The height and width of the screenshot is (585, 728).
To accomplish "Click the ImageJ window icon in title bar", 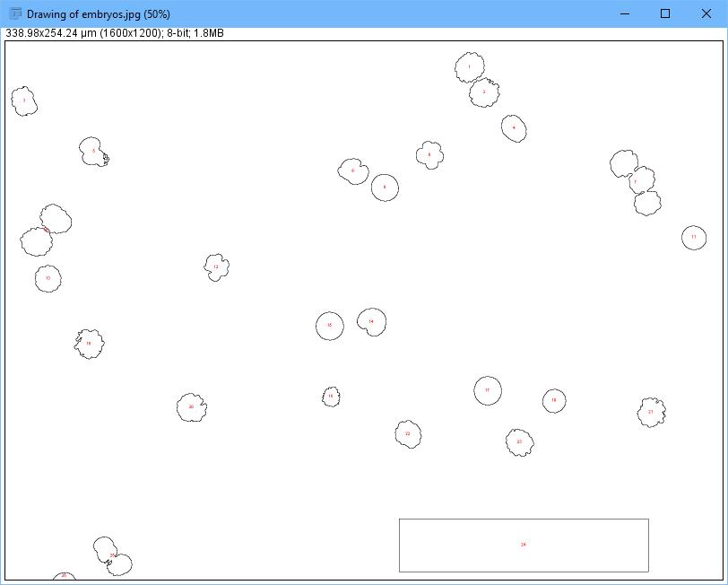I will point(14,13).
